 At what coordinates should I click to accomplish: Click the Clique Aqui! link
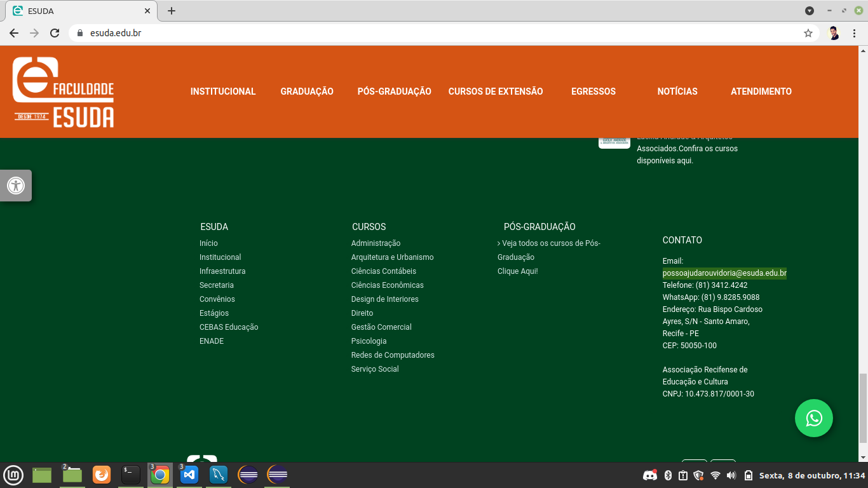click(x=518, y=271)
